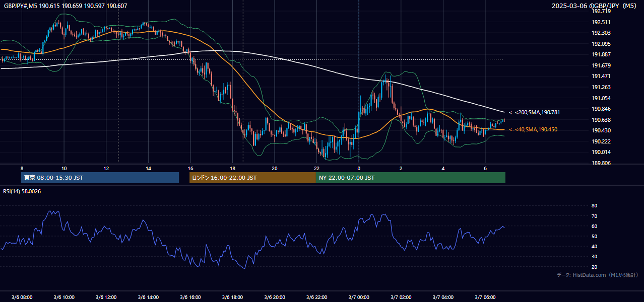Click hour tick 4 under price chart
This screenshot has width=644, height=302.
click(443, 168)
